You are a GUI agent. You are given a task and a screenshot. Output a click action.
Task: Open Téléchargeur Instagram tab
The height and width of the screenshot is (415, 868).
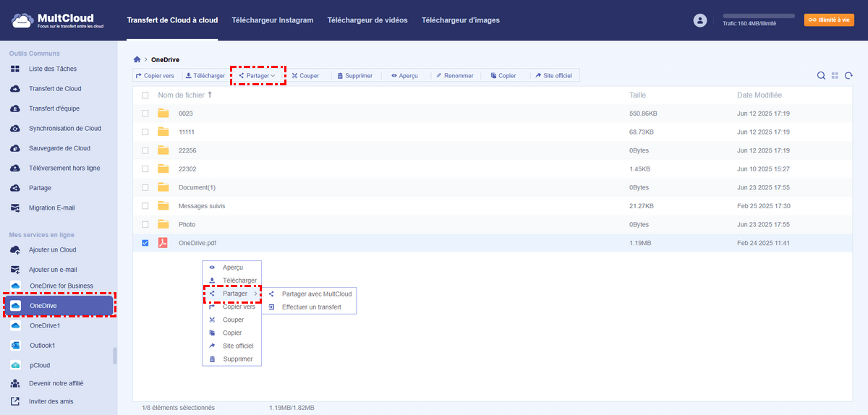(x=273, y=20)
